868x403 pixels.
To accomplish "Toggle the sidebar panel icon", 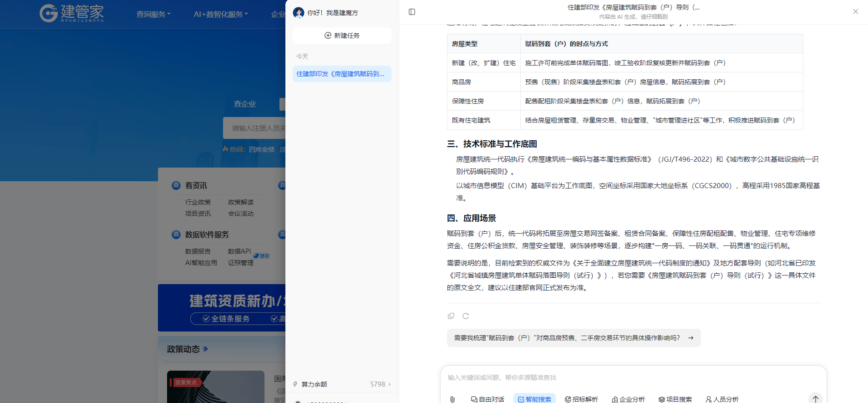I will pyautogui.click(x=412, y=12).
